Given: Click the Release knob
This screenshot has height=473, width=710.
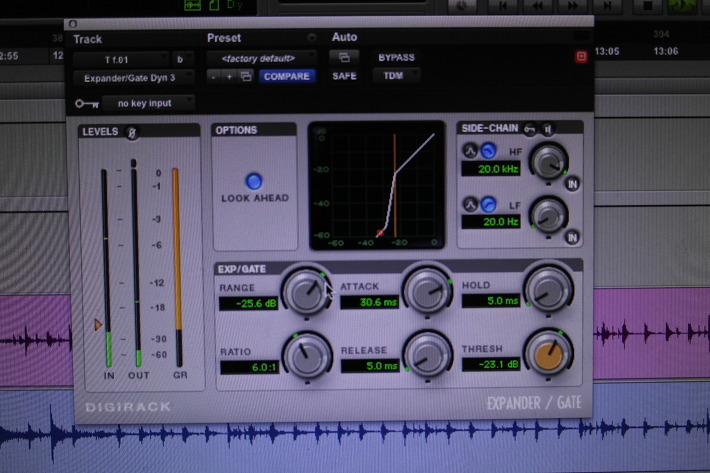Looking at the screenshot, I should pos(427,354).
